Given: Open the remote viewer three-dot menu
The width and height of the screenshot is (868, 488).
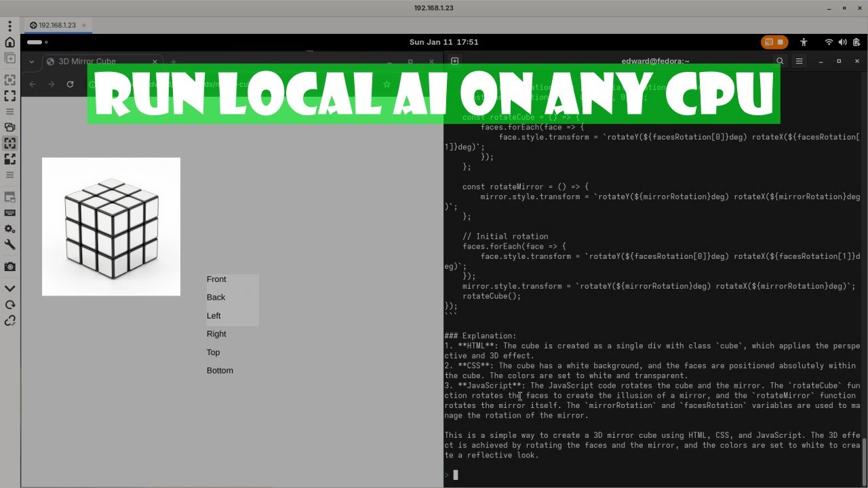Looking at the screenshot, I should click(10, 26).
